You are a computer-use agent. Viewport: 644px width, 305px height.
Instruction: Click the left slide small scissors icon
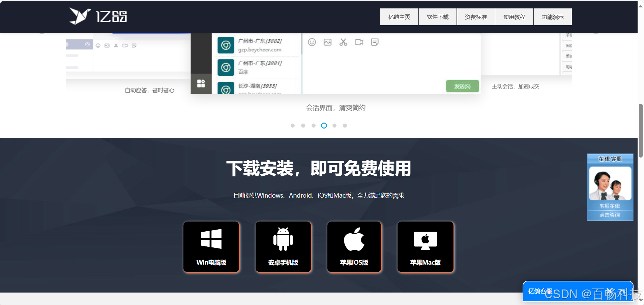click(x=116, y=45)
